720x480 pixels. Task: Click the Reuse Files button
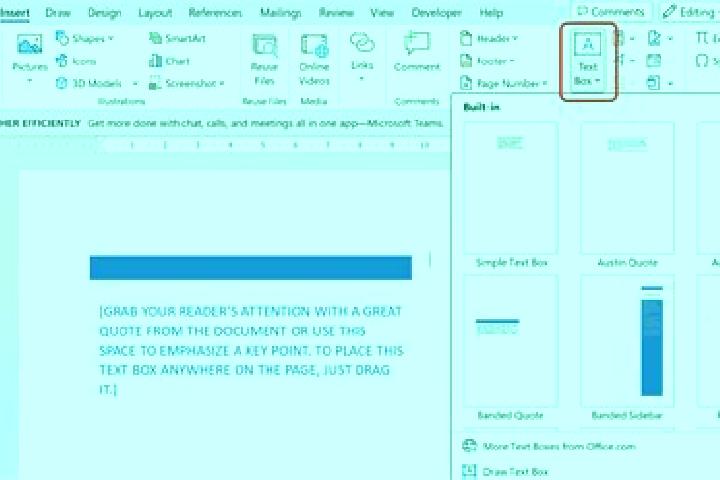[264, 60]
